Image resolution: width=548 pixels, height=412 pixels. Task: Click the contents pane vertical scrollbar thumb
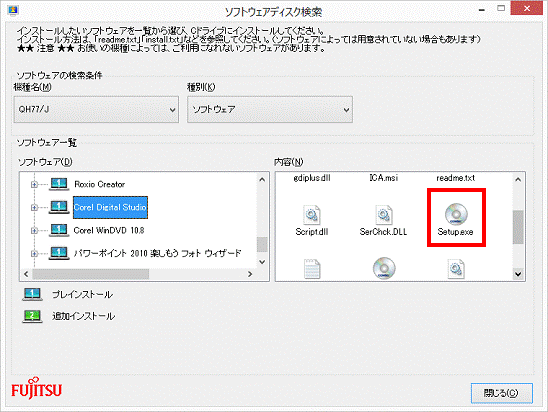(518, 227)
